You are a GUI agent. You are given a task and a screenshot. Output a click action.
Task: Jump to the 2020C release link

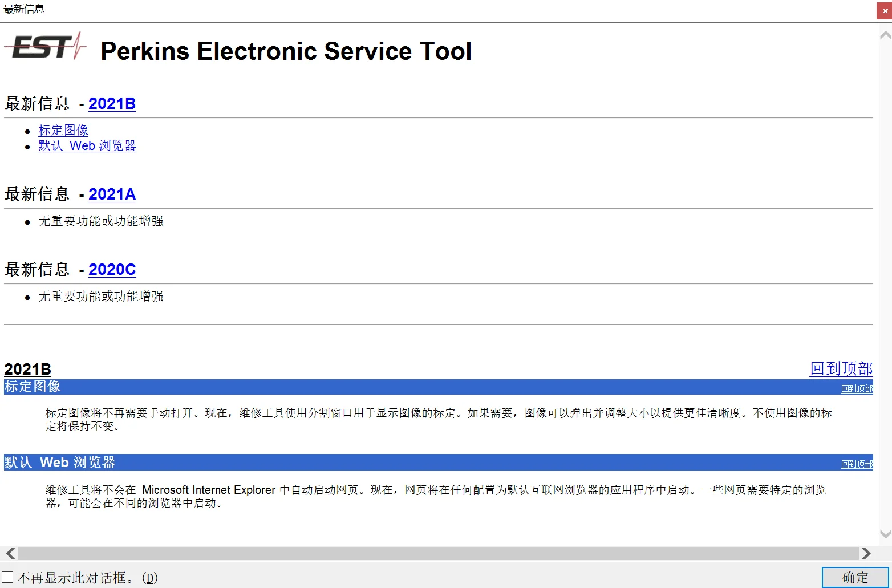(x=112, y=270)
